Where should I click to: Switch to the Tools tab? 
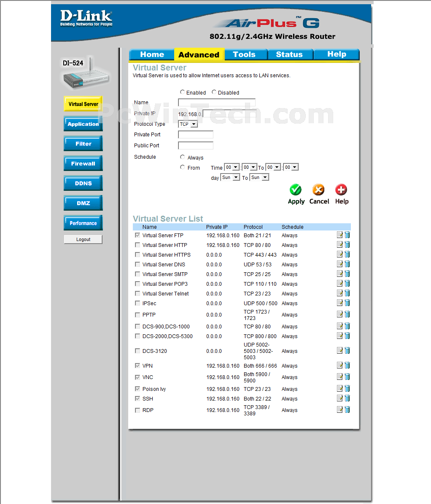246,54
